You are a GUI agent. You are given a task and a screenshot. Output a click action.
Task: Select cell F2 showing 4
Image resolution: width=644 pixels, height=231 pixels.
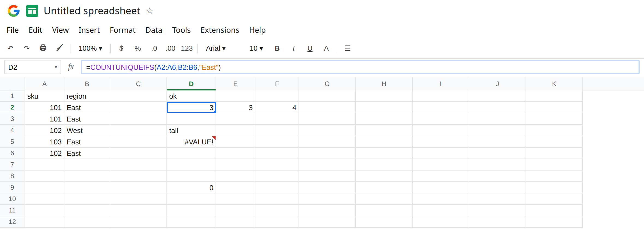coord(277,107)
